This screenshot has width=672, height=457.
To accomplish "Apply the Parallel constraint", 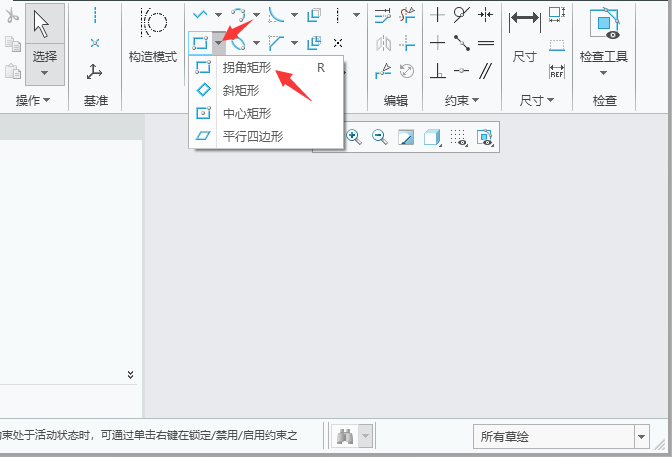I will click(486, 71).
